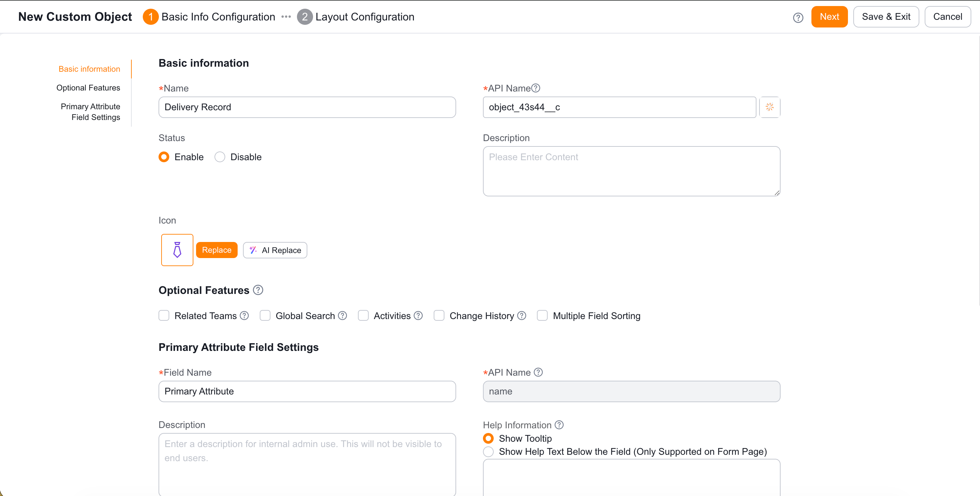
Task: Click the help icon next to the Optional Features heading
Action: click(258, 290)
